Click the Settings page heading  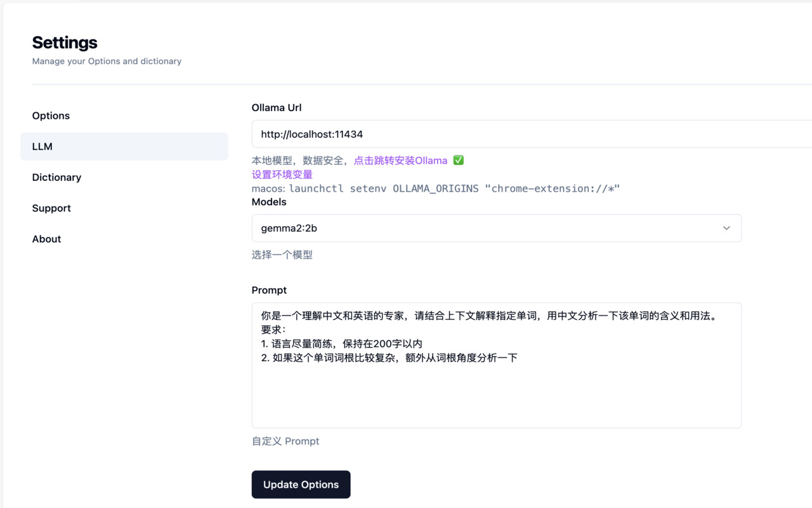coord(64,43)
